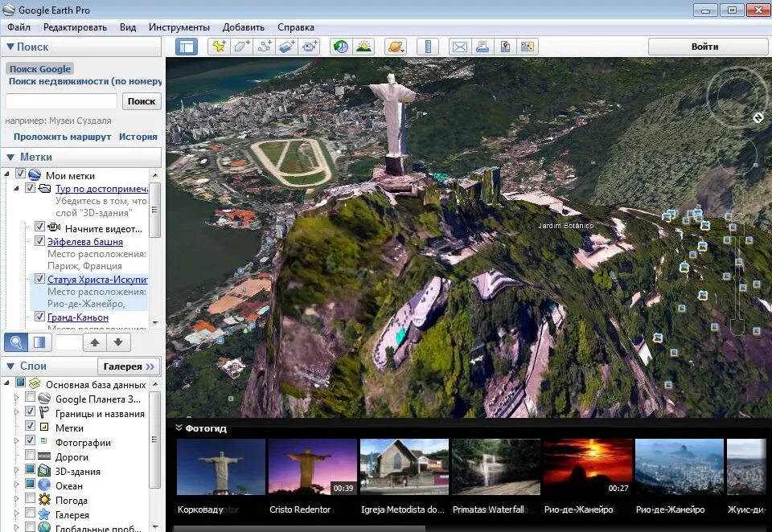772x532 pixels.
Task: Save image toolbar icon
Action: click(x=505, y=47)
